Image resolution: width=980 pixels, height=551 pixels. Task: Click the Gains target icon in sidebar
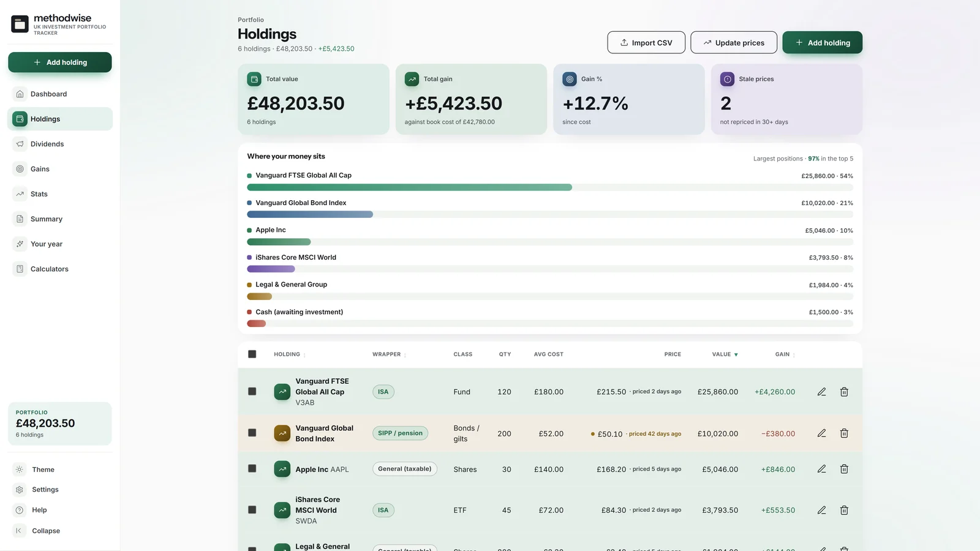coord(20,169)
